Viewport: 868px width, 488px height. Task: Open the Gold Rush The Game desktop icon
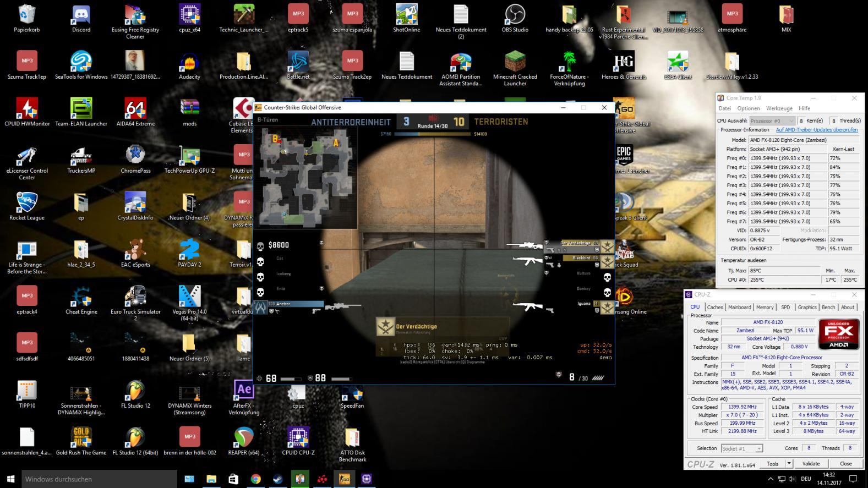(81, 441)
